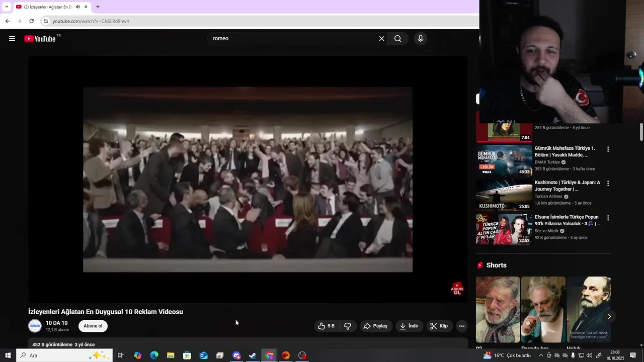Show hidden system tray icons
This screenshot has height=362, width=644.
[541, 355]
